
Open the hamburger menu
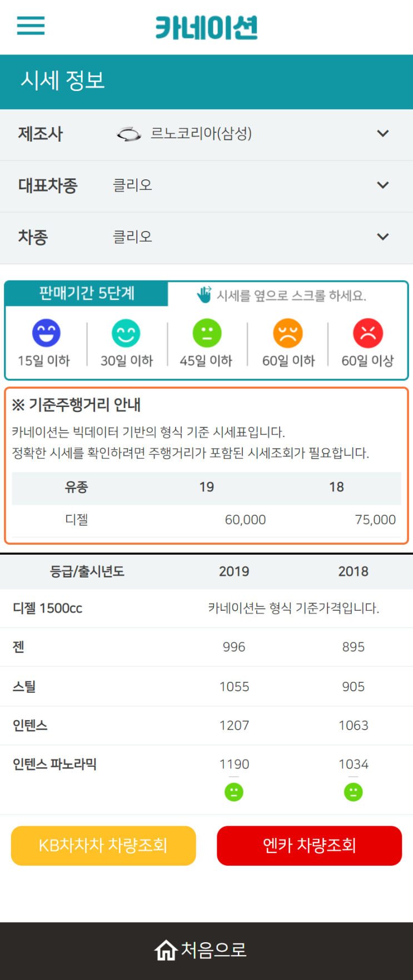[31, 26]
